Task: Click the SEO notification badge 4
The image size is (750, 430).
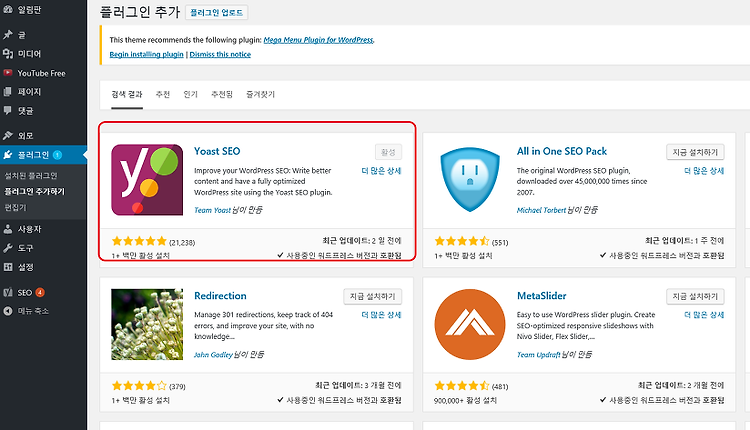Action: [x=40, y=292]
